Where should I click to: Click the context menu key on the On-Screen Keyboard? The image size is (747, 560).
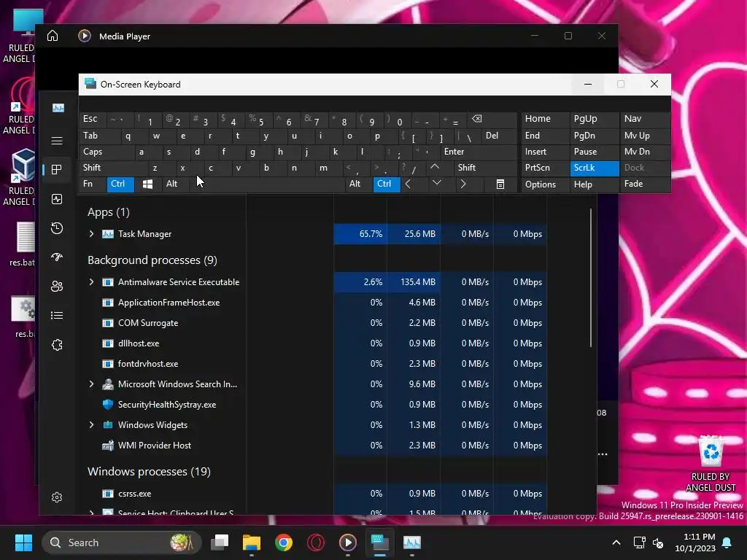pyautogui.click(x=500, y=184)
